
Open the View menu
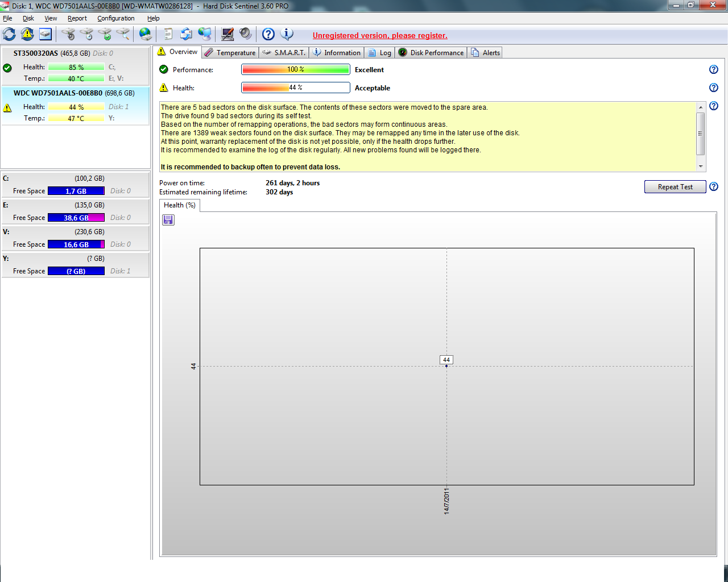point(51,18)
